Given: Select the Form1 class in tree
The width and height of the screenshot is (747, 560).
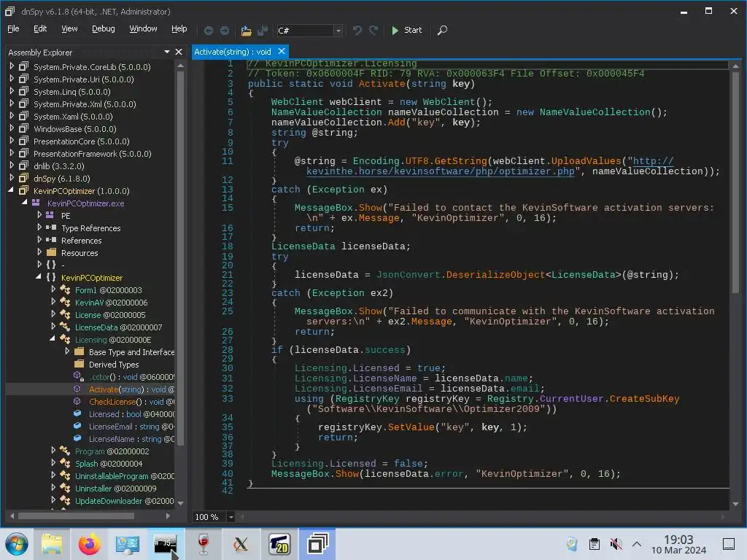Looking at the screenshot, I should [108, 290].
